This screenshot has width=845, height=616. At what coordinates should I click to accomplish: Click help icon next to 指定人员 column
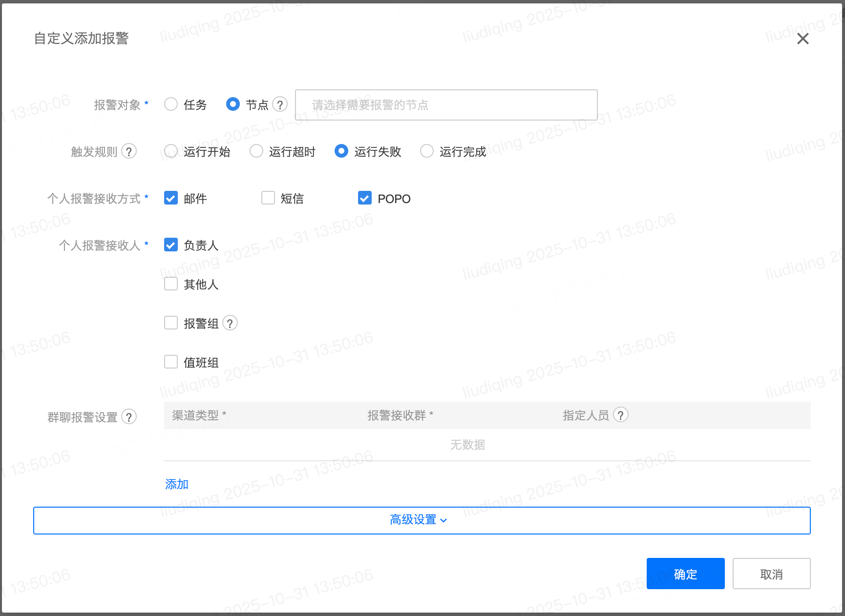pos(620,415)
